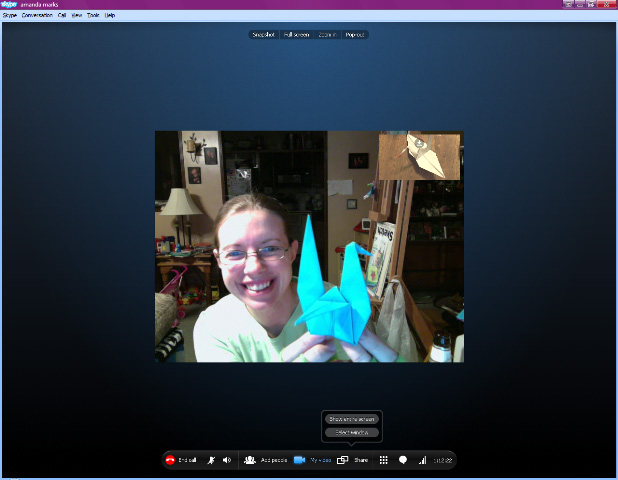Click the red End call icon
618x480 pixels.
[x=170, y=460]
